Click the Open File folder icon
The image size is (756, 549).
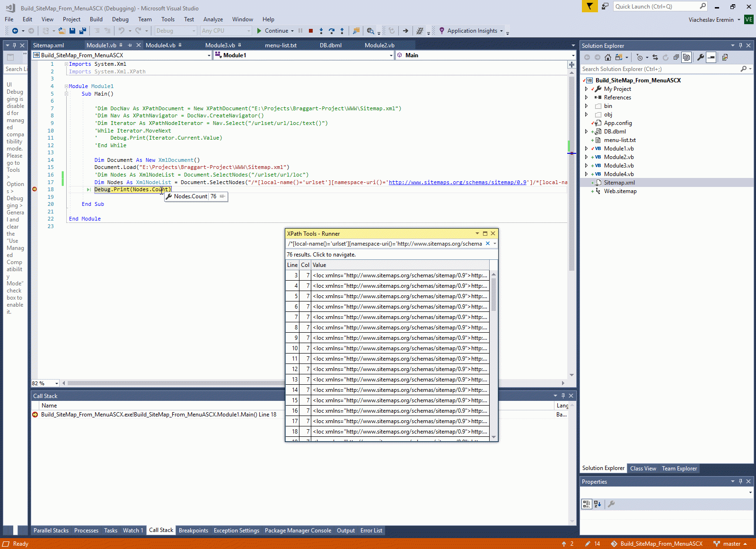point(62,31)
